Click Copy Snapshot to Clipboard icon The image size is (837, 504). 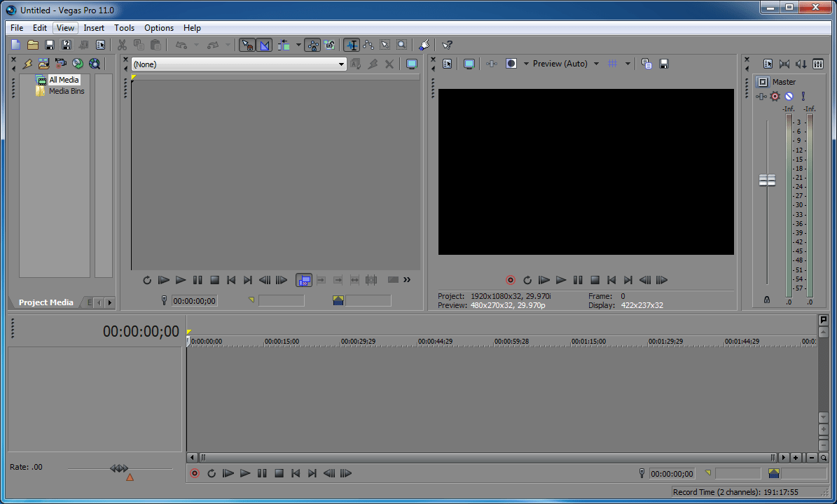coord(646,64)
